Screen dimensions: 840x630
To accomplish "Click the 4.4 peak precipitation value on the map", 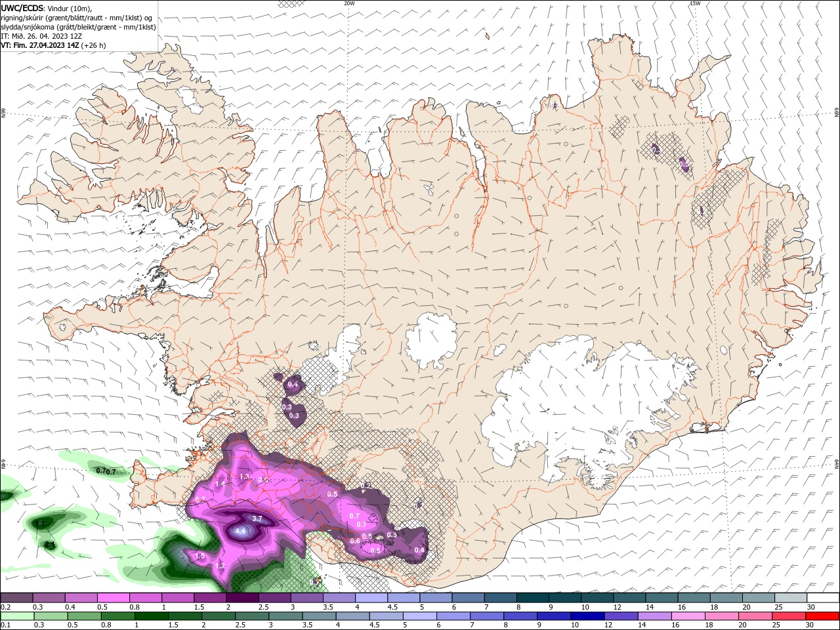I will click(240, 531).
